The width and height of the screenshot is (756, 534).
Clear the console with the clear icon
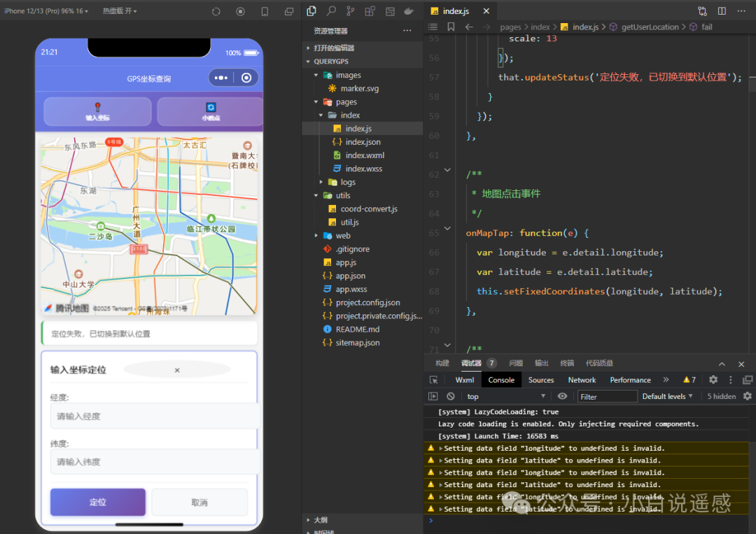pos(450,396)
